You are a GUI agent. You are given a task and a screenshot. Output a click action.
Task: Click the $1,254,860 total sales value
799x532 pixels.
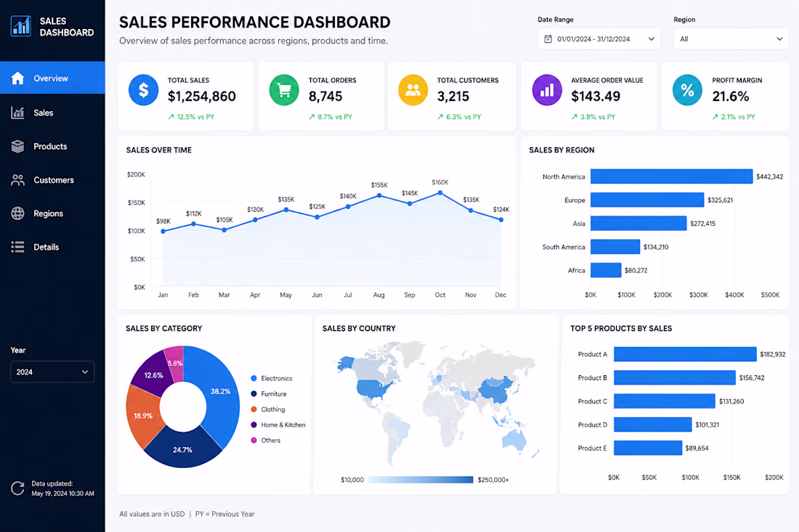point(202,97)
